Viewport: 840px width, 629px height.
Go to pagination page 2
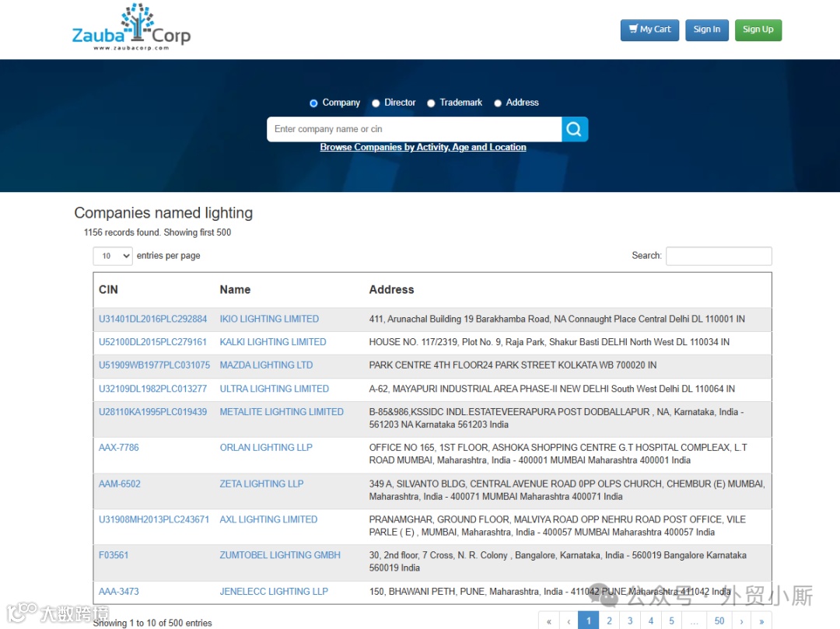click(609, 621)
